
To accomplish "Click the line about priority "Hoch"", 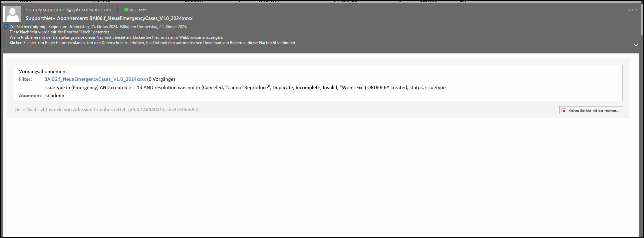I will pos(60,32).
